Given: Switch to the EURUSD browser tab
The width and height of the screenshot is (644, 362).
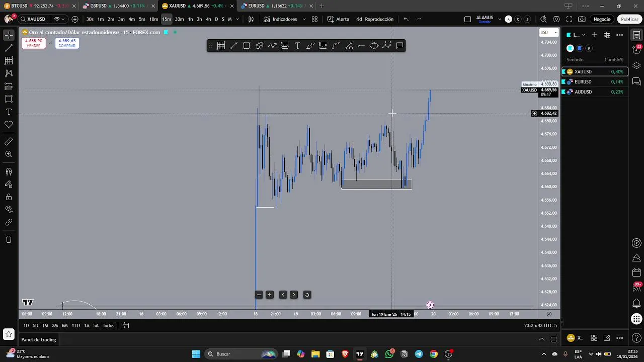Looking at the screenshot, I should (276, 6).
